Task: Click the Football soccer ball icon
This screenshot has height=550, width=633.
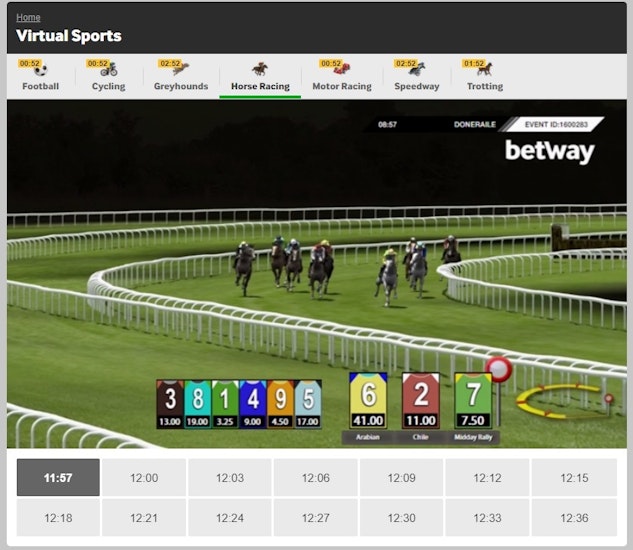Action: [x=40, y=69]
